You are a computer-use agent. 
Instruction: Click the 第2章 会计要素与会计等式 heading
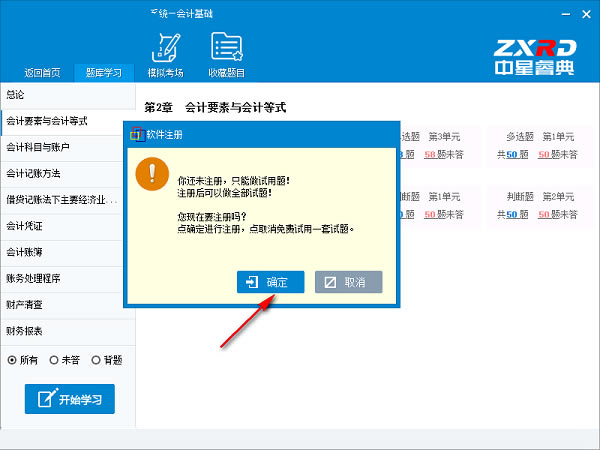[215, 108]
